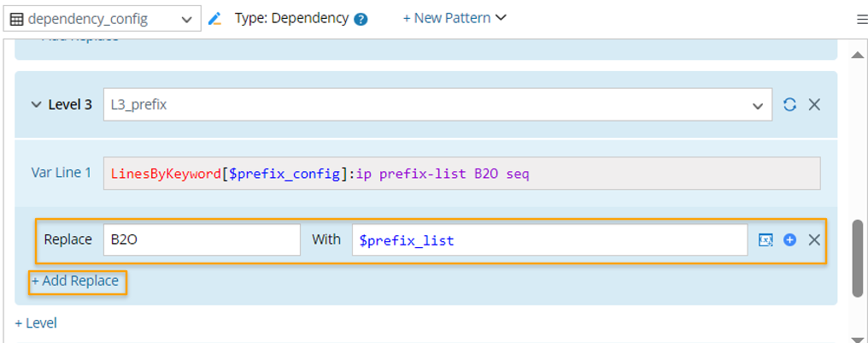Click the vertical scrollbar thumb
This screenshot has height=343, width=868.
coord(857,257)
